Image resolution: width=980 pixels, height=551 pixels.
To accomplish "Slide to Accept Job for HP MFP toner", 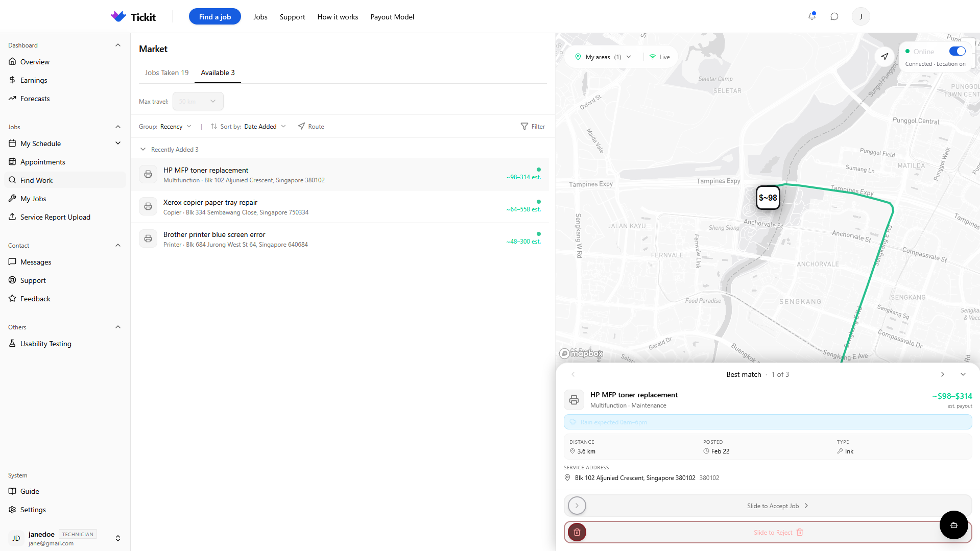I will (x=577, y=506).
